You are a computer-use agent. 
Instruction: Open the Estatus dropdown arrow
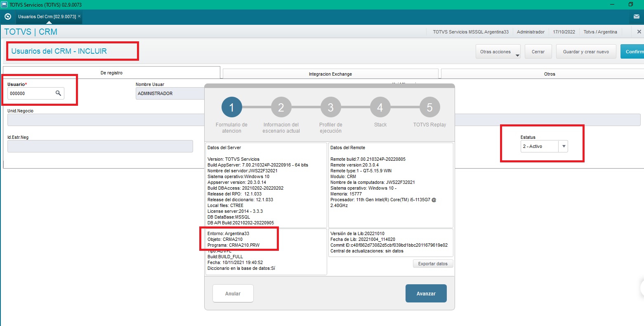(564, 146)
